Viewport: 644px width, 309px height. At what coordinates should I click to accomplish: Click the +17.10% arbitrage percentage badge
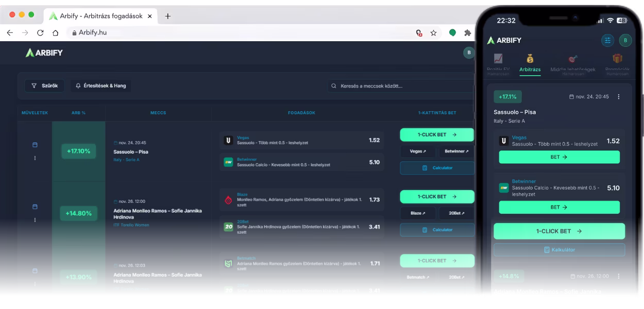78,151
